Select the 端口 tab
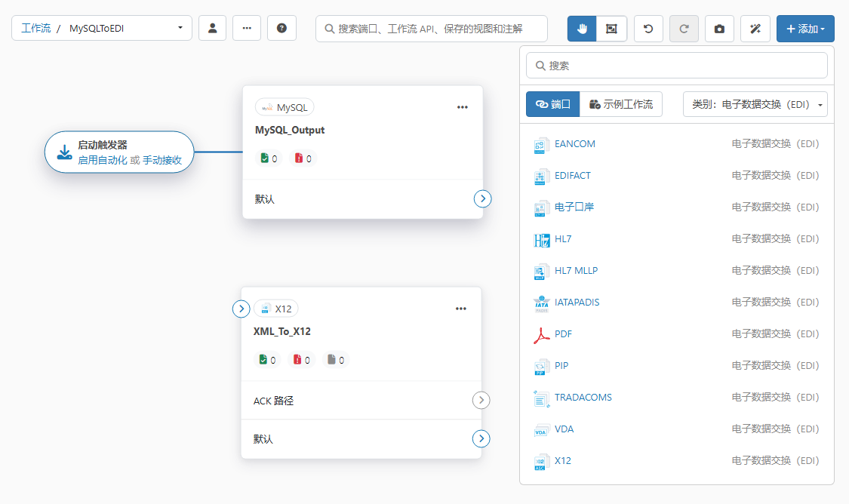Screen dimensions: 849x504 pos(552,104)
